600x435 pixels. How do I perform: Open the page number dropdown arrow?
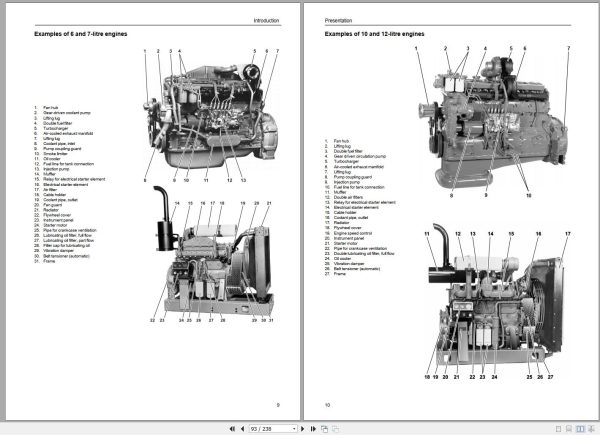tap(294, 429)
